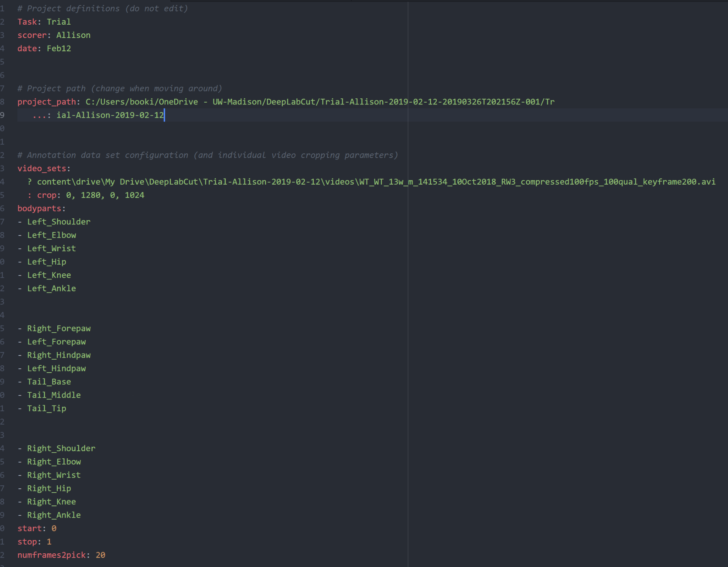Screen dimensions: 728x567
Task: Click the Task value "Trial"
Action: (58, 22)
